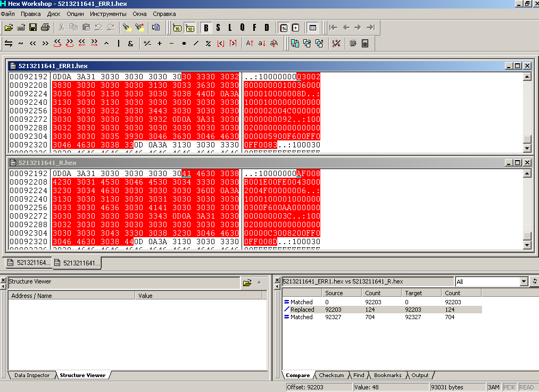The height and width of the screenshot is (392, 539).
Task: Switch to the Bookmarks tab
Action: pyautogui.click(x=388, y=375)
